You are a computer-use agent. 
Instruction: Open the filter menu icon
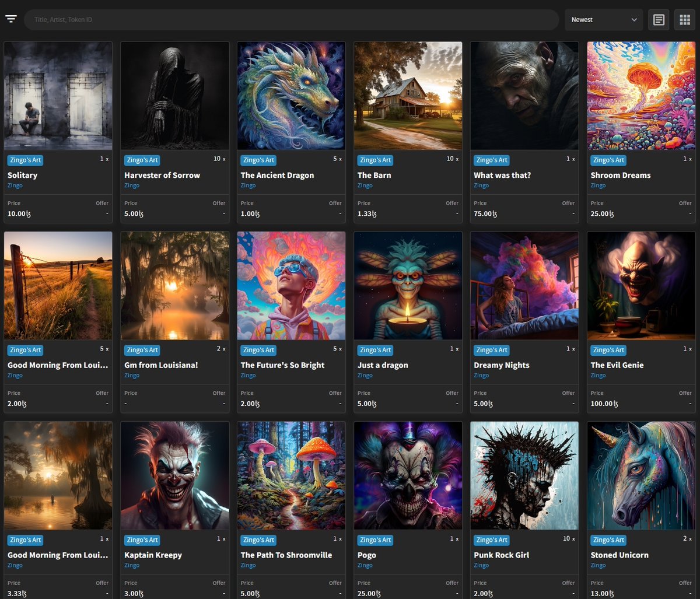point(11,19)
